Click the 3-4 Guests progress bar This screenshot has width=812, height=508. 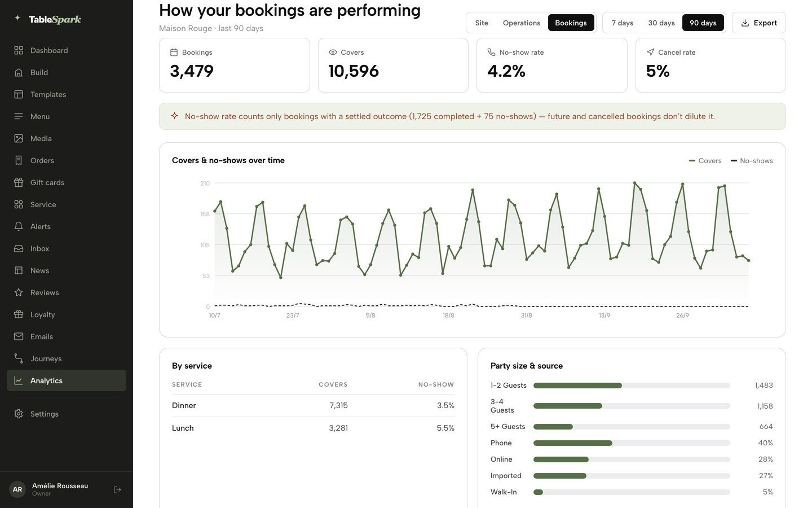click(632, 406)
